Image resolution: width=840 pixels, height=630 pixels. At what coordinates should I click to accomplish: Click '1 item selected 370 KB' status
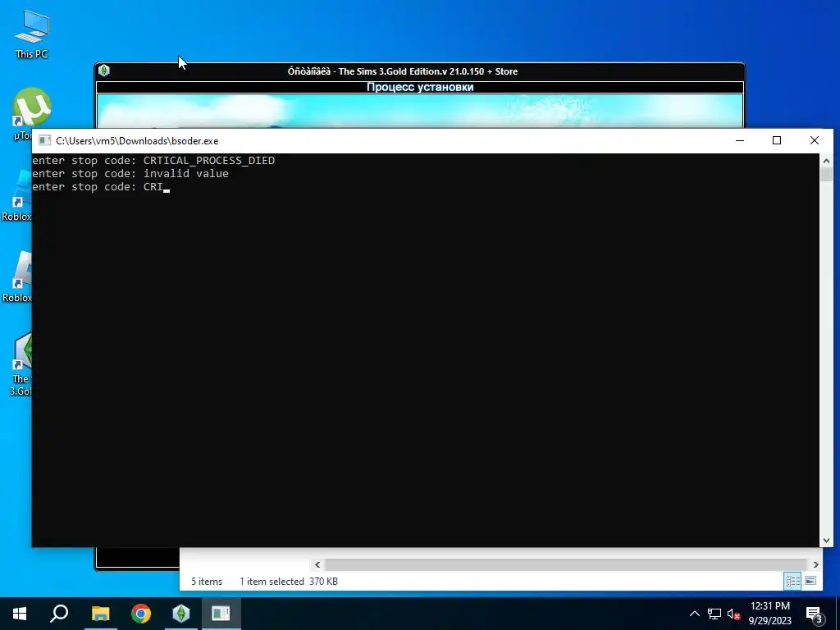288,582
